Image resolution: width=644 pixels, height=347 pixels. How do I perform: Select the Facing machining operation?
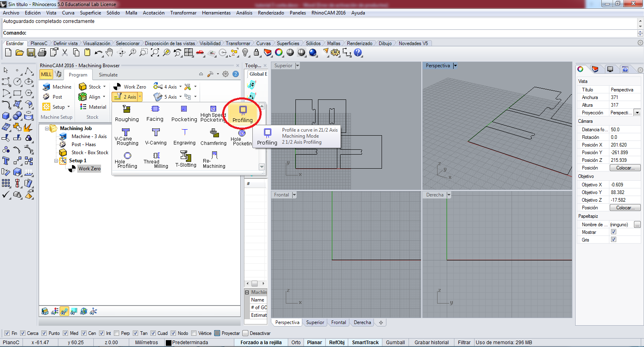(155, 114)
